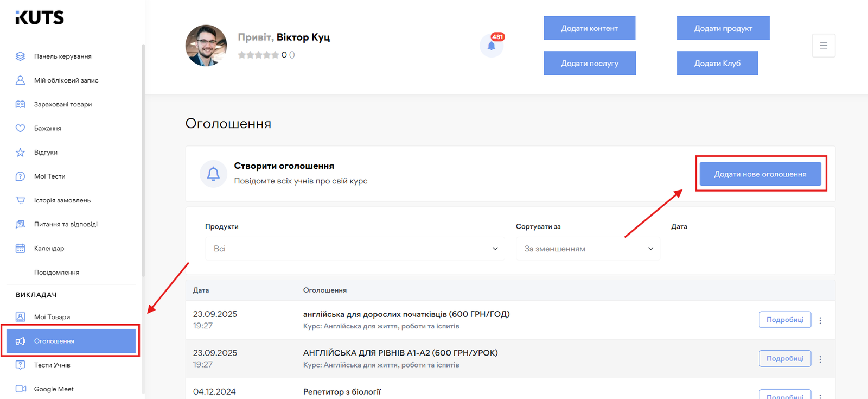Click the Мій обліковий запис person icon
Screen dimensions: 868x399
click(20, 80)
